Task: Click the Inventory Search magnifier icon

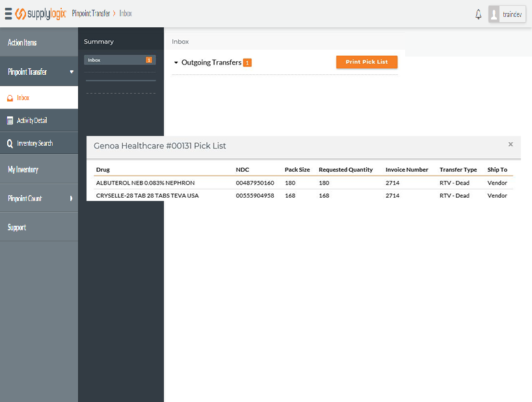Action: (10, 143)
